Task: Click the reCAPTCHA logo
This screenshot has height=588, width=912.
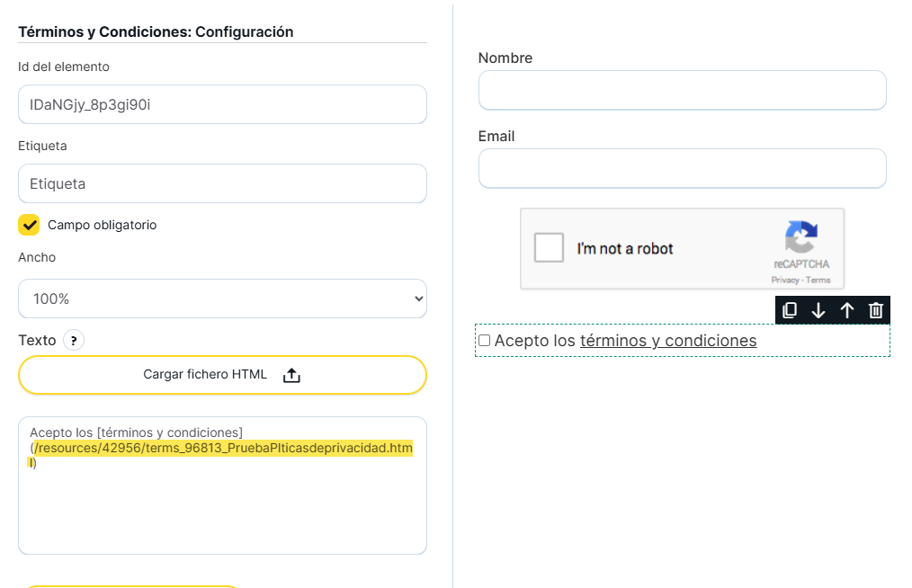Action: click(x=800, y=238)
